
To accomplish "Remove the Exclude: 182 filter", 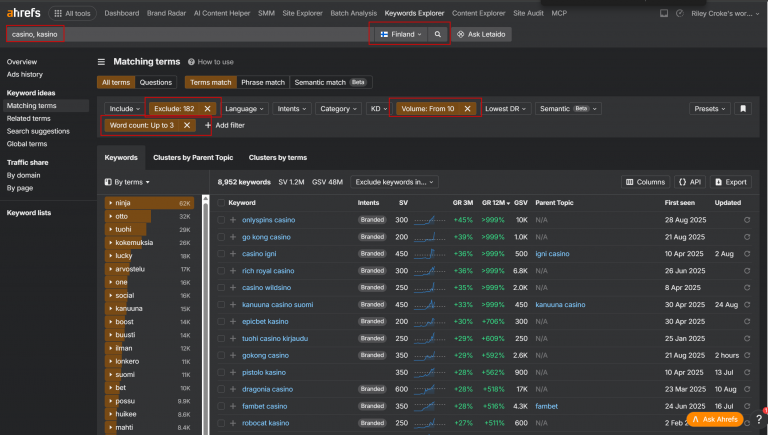I will click(207, 109).
